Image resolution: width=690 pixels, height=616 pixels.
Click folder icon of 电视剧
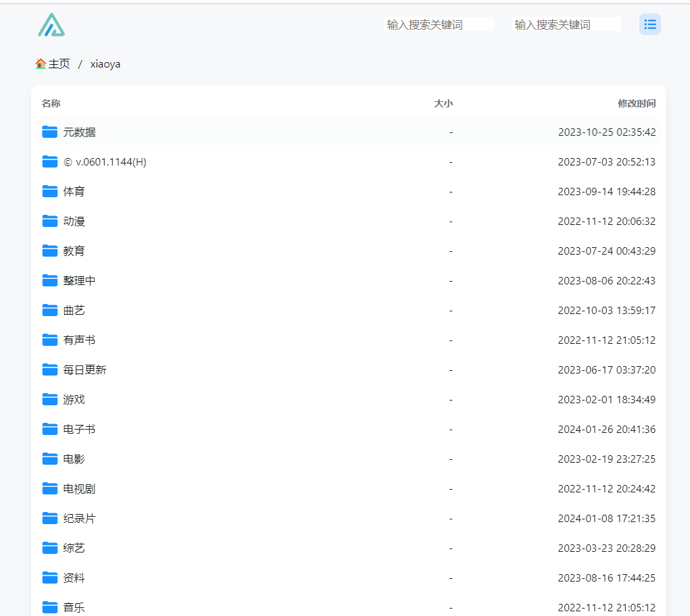[x=50, y=488]
